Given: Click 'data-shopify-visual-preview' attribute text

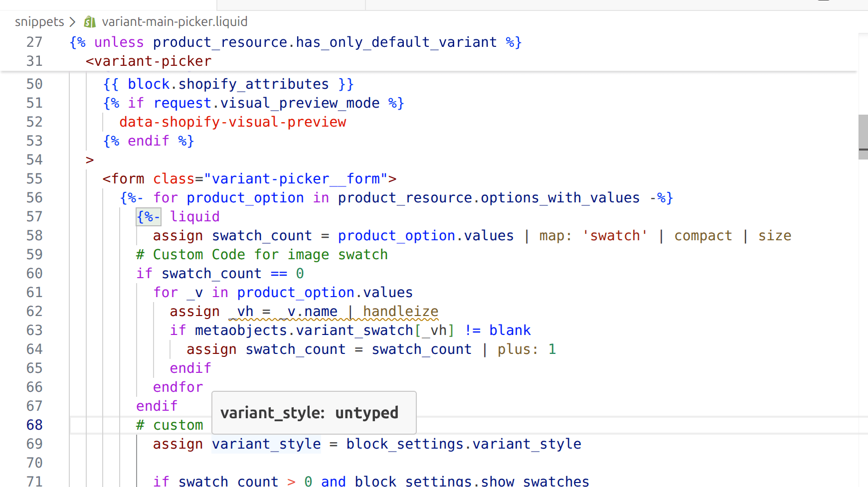Looking at the screenshot, I should click(x=233, y=122).
